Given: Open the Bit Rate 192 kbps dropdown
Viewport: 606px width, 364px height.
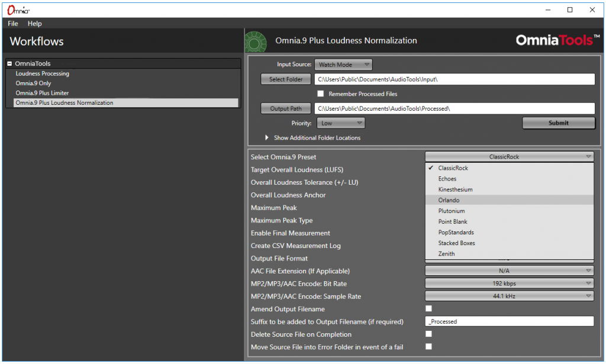Looking at the screenshot, I should point(509,284).
